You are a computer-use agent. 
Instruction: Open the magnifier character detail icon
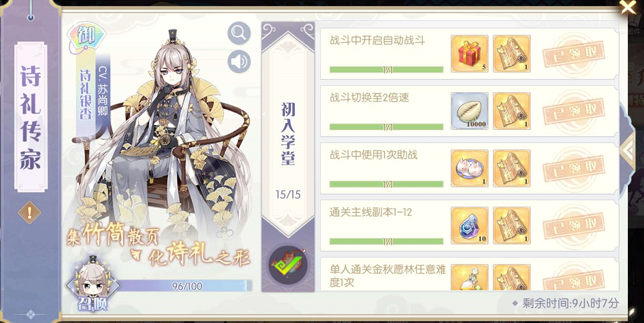point(239,33)
